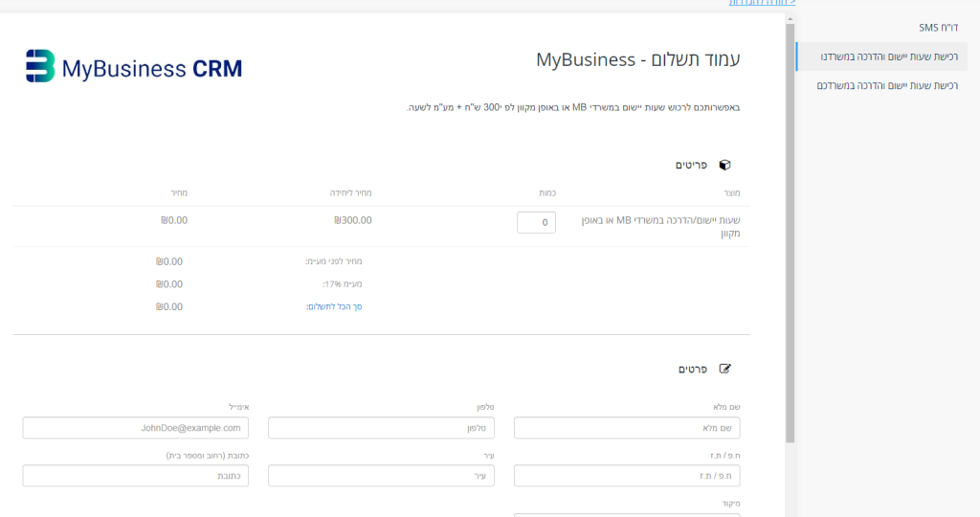
Task: Click the מוצר column header
Action: click(732, 193)
